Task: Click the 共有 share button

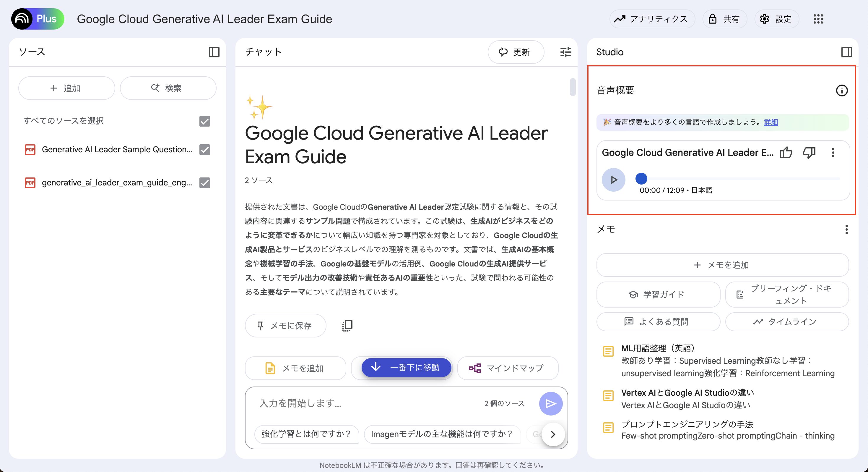Action: pyautogui.click(x=725, y=19)
